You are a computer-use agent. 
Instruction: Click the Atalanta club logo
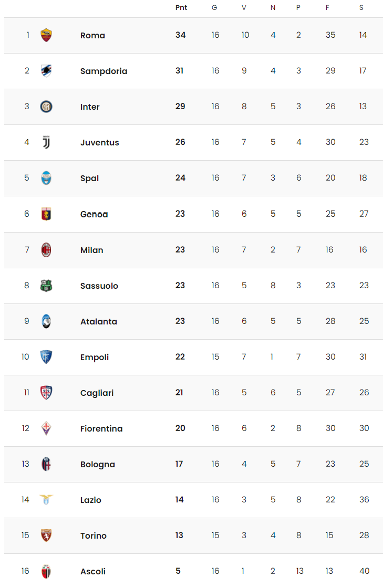click(46, 321)
